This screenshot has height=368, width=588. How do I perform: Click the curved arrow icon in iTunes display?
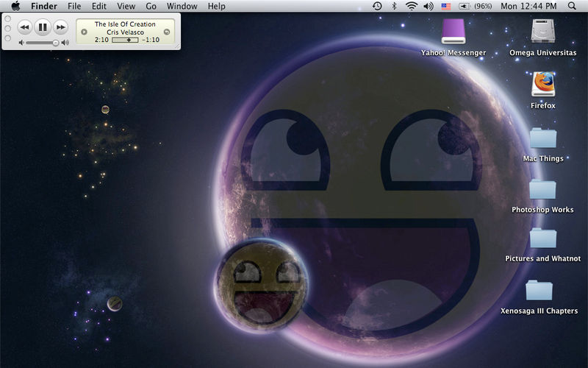[x=167, y=32]
